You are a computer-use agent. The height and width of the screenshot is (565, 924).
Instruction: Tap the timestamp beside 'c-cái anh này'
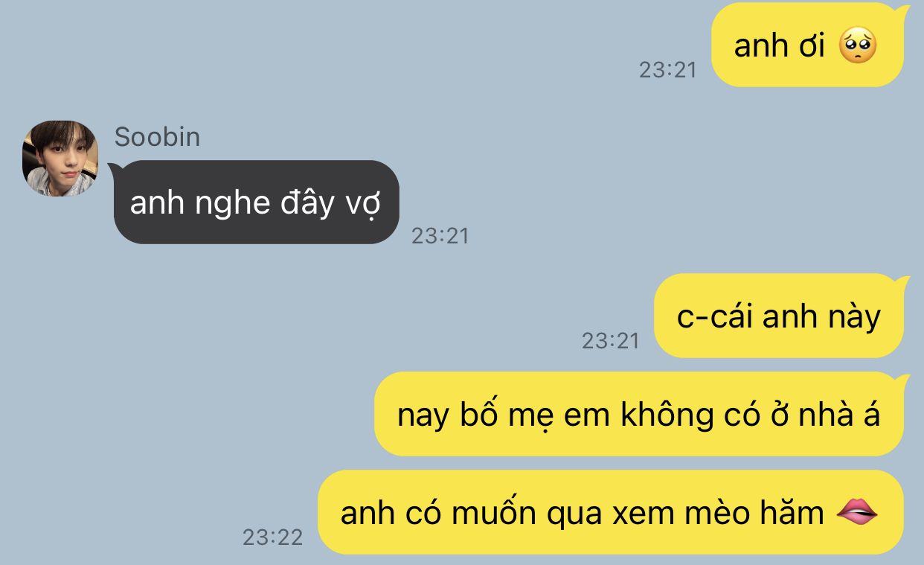(x=611, y=341)
